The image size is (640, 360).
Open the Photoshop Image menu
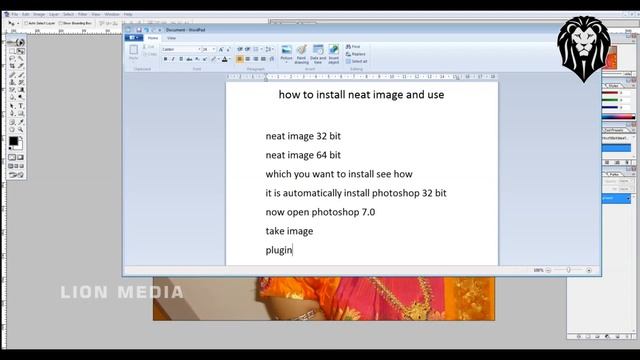pos(39,14)
